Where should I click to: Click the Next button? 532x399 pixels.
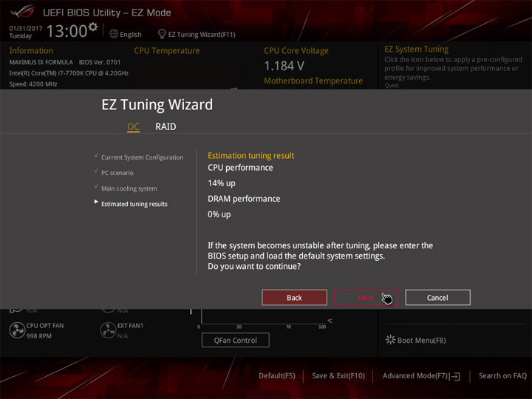[x=366, y=298]
